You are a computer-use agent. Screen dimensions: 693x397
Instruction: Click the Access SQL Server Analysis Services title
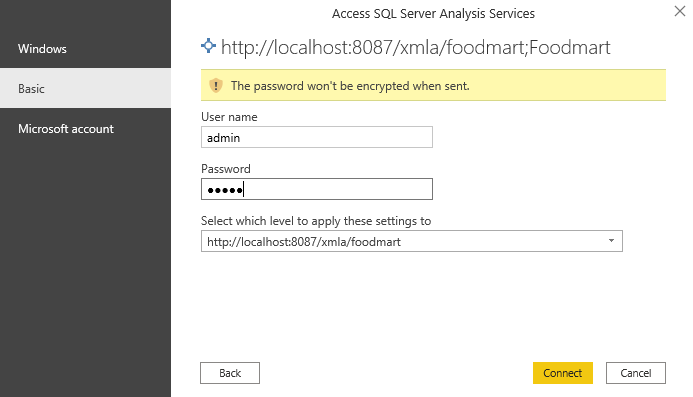[433, 14]
